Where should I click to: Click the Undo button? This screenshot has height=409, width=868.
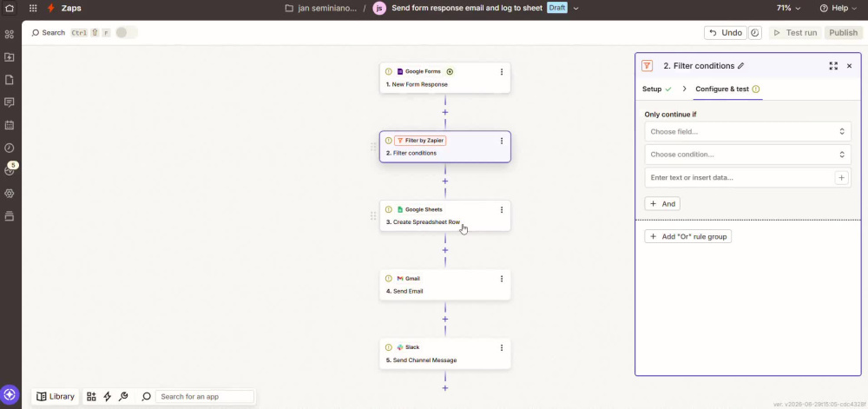pyautogui.click(x=726, y=33)
